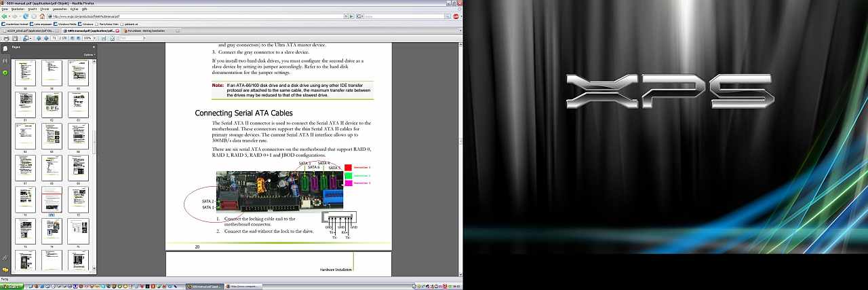Open the Extras menu

click(74, 9)
